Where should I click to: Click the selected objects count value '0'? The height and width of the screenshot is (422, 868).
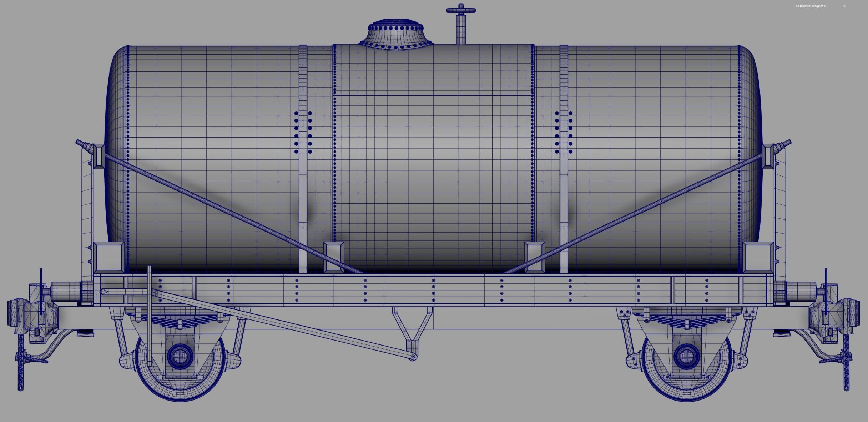(x=844, y=6)
